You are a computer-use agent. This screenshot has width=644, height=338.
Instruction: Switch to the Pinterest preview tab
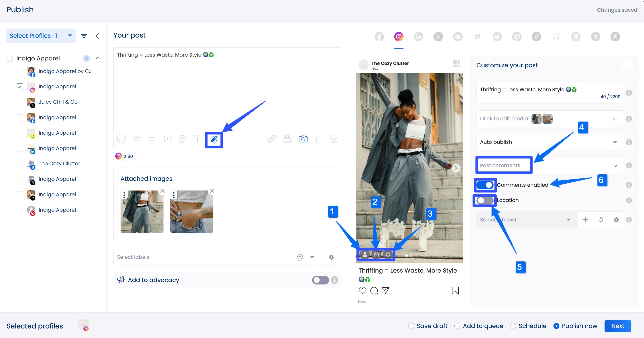click(516, 37)
